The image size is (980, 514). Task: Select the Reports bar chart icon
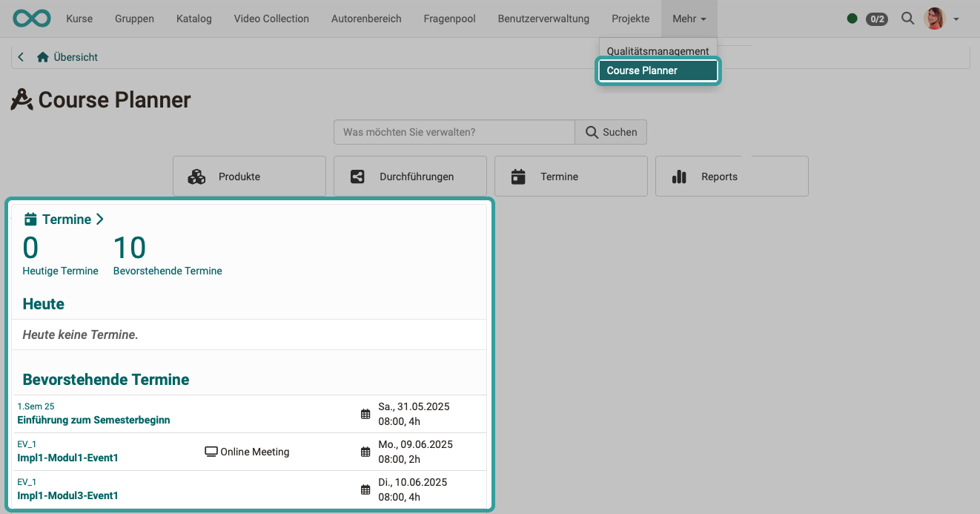[678, 176]
